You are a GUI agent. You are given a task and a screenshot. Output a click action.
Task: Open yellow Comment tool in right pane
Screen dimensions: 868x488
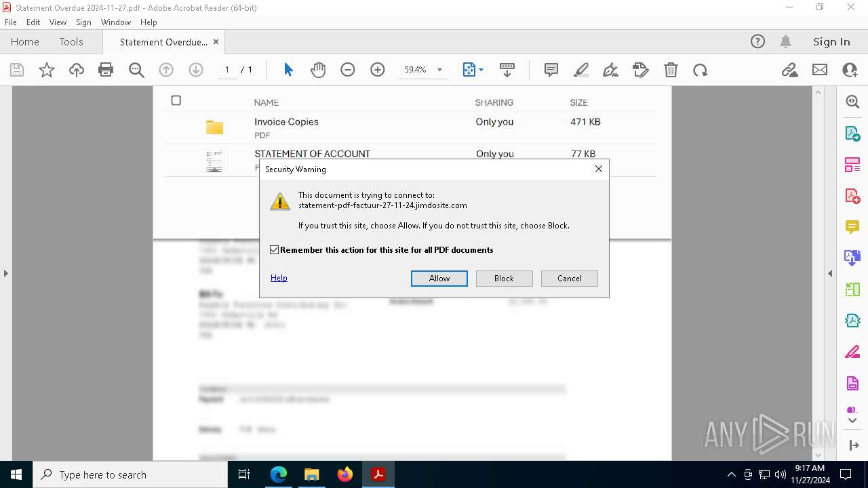[x=852, y=227]
